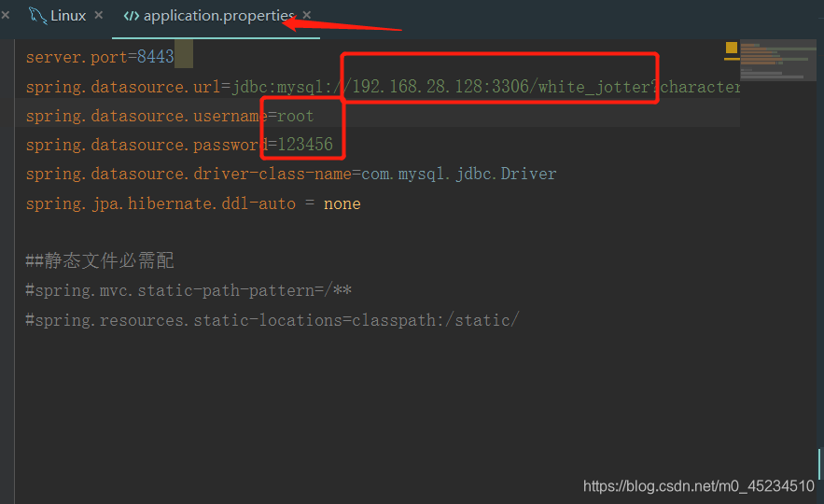This screenshot has width=824, height=504.
Task: Click the commented static-path-pattern line
Action: pos(189,290)
